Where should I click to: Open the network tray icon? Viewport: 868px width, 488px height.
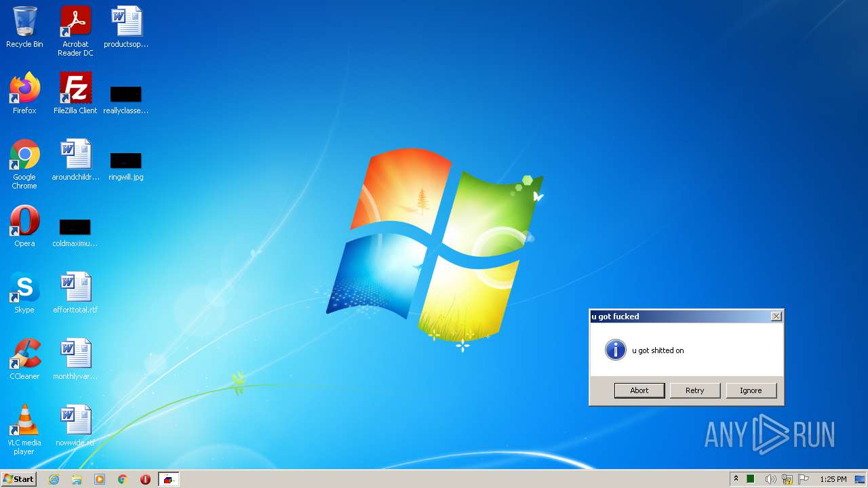(x=787, y=479)
